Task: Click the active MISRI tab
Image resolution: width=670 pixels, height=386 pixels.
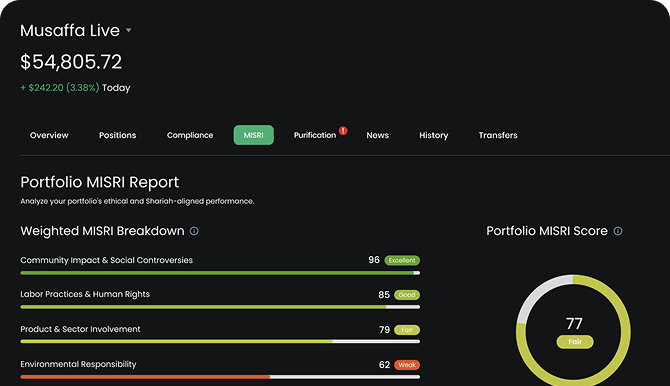Action: (253, 135)
